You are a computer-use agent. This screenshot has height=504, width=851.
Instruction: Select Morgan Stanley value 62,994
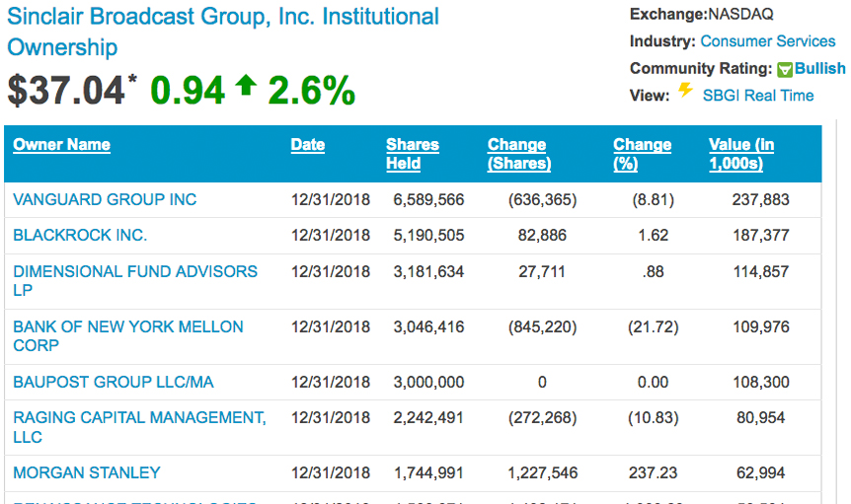tap(761, 473)
